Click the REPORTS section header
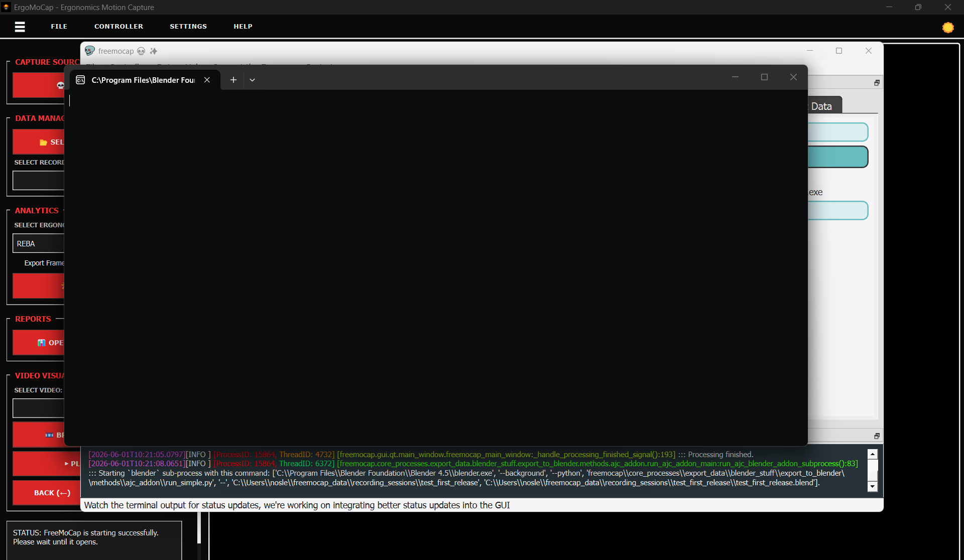 tap(33, 319)
